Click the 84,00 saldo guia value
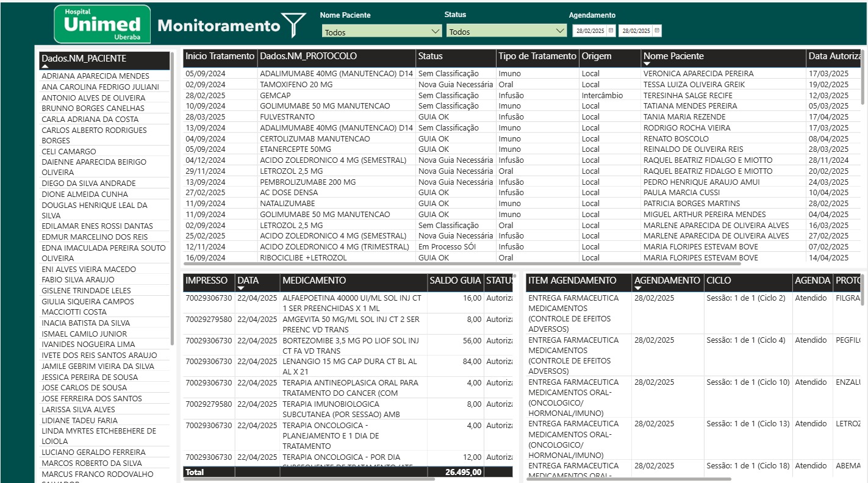Viewport: 868px width, 483px height. pos(472,362)
